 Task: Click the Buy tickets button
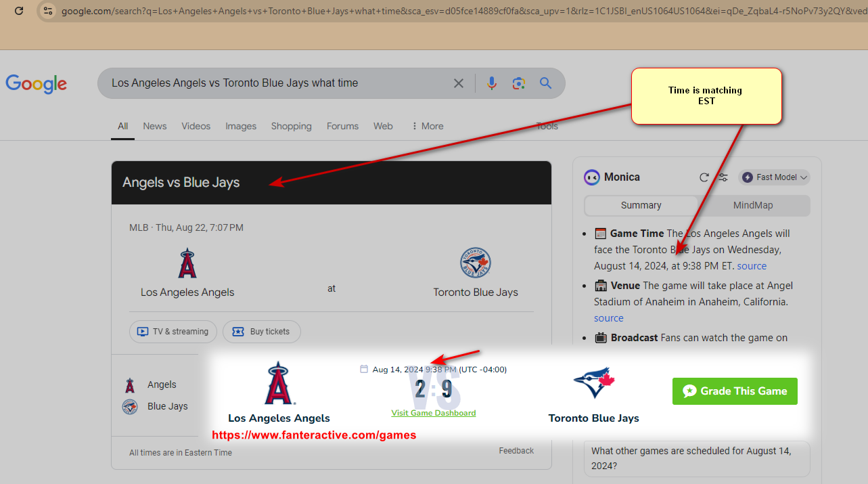pyautogui.click(x=262, y=332)
